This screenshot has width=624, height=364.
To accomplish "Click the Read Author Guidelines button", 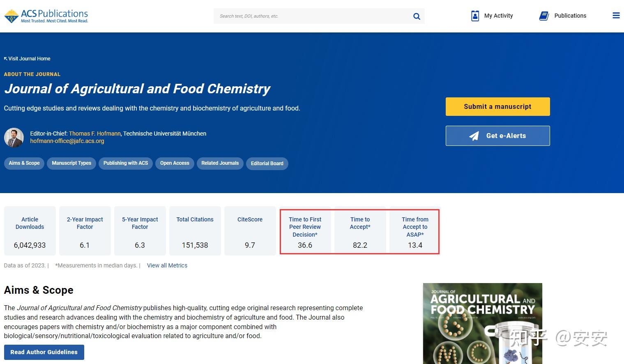I will coord(44,352).
